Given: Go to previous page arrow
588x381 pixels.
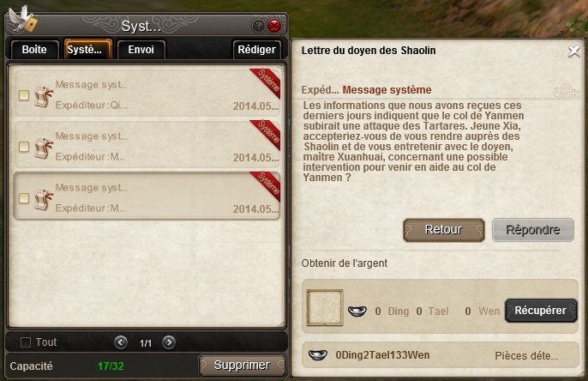Looking at the screenshot, I should click(121, 342).
